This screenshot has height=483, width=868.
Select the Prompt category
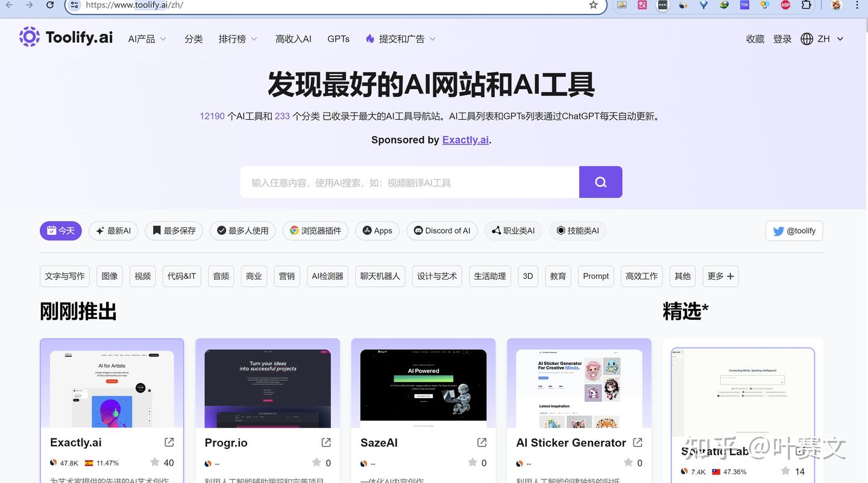[596, 276]
